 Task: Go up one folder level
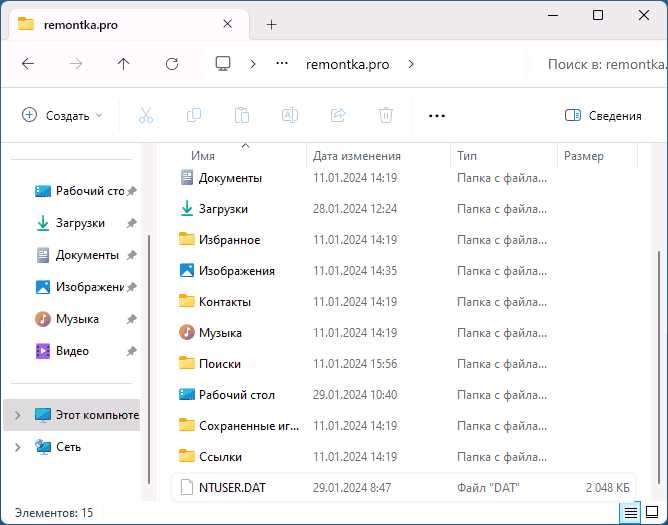click(x=124, y=64)
